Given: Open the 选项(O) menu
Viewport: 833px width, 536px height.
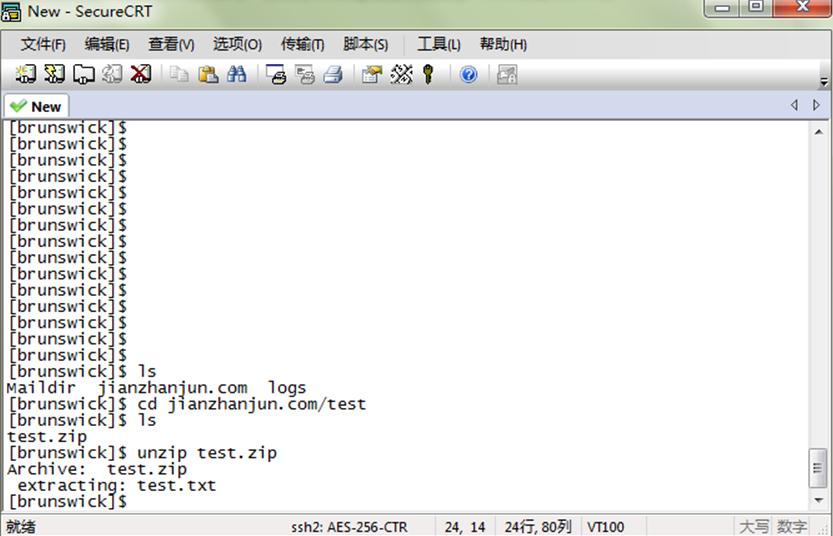Looking at the screenshot, I should coord(237,45).
